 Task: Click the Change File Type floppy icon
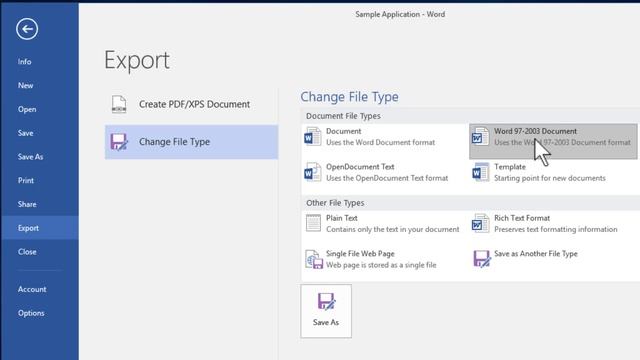pyautogui.click(x=119, y=142)
